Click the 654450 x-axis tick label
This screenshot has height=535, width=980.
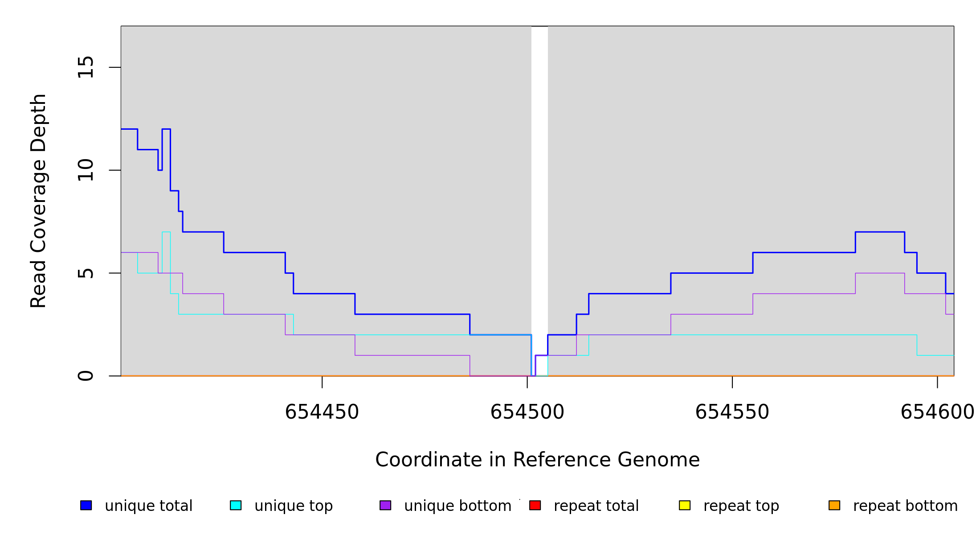coord(322,412)
